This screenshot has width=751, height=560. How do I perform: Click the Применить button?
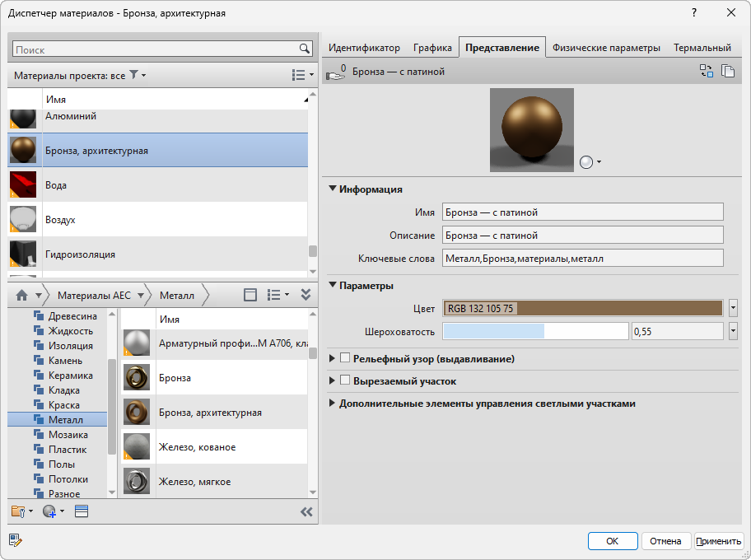tap(718, 541)
